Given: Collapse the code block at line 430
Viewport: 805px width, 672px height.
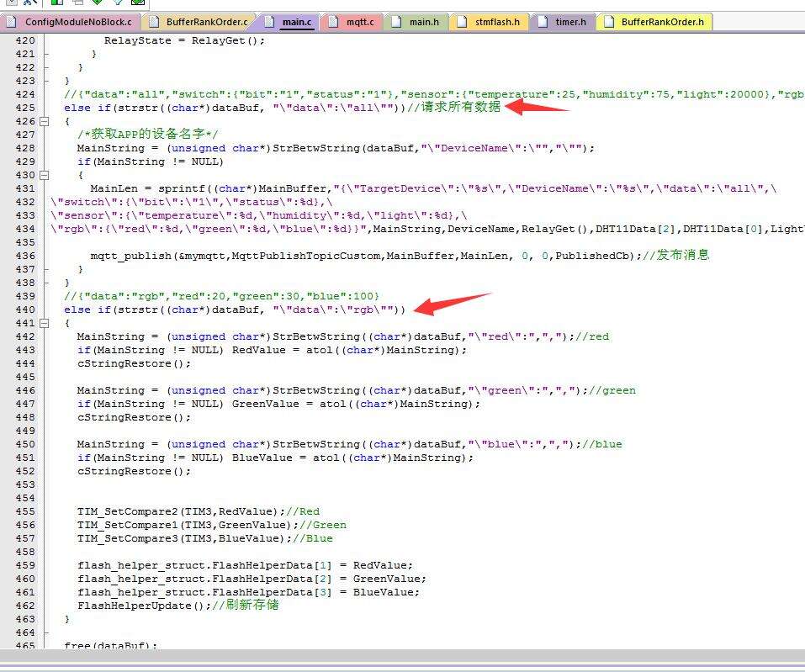Looking at the screenshot, I should point(45,175).
